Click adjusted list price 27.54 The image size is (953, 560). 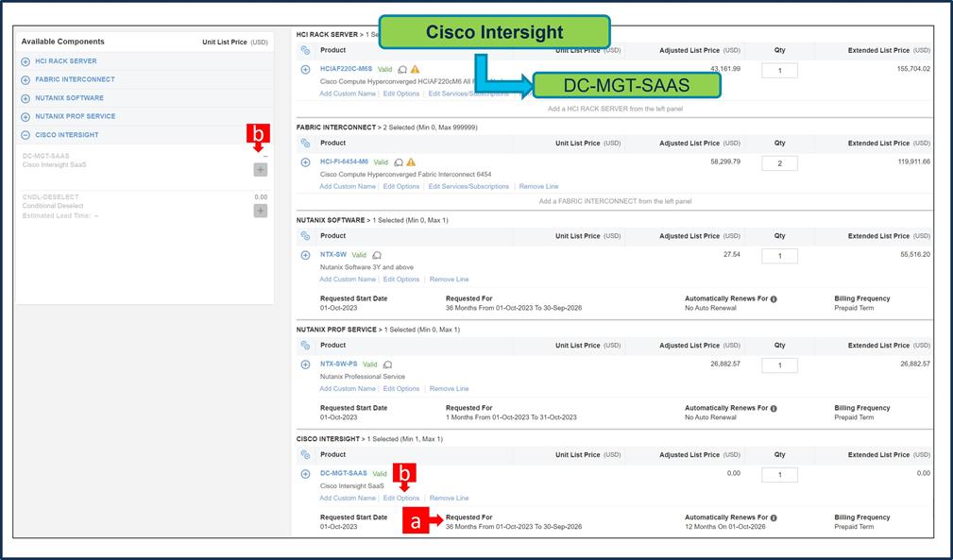coord(732,254)
